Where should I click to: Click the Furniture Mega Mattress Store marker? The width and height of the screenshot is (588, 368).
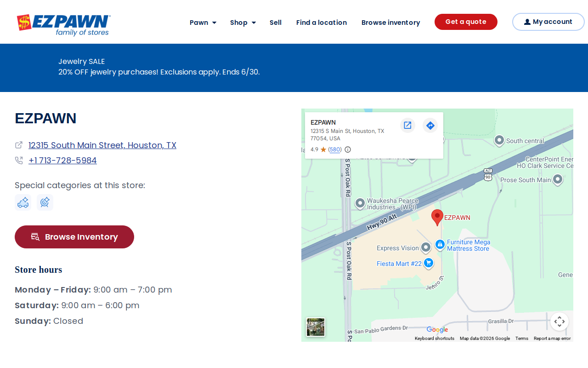[440, 244]
